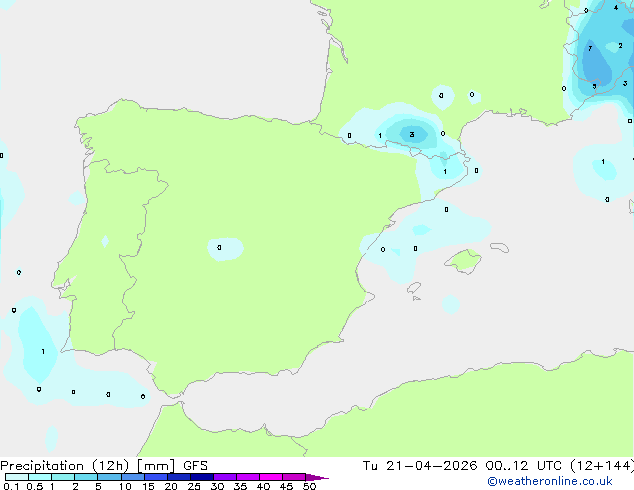This screenshot has height=490, width=634.
Task: Select the 0.5–1 mm legend swatch
Action: click(40, 477)
